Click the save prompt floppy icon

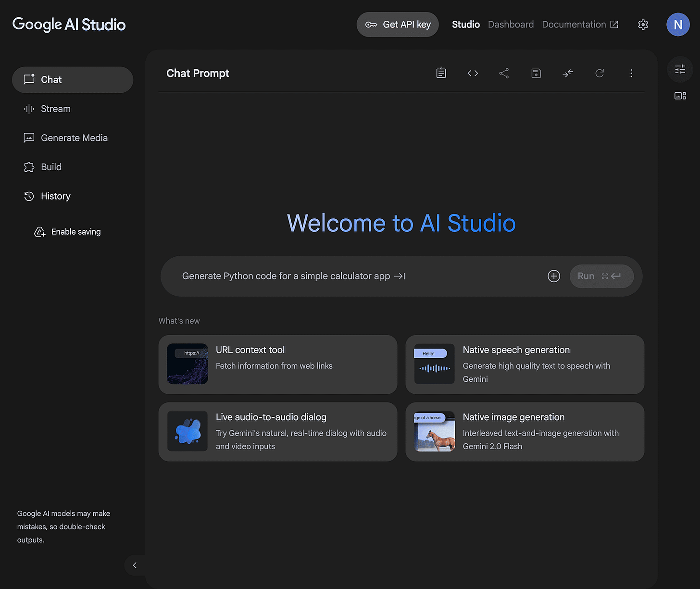pos(536,73)
